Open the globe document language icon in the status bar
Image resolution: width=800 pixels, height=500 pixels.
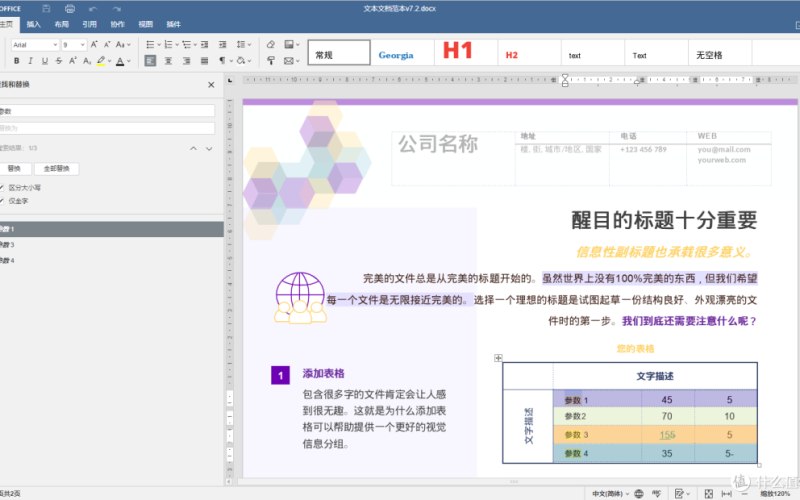tap(639, 493)
